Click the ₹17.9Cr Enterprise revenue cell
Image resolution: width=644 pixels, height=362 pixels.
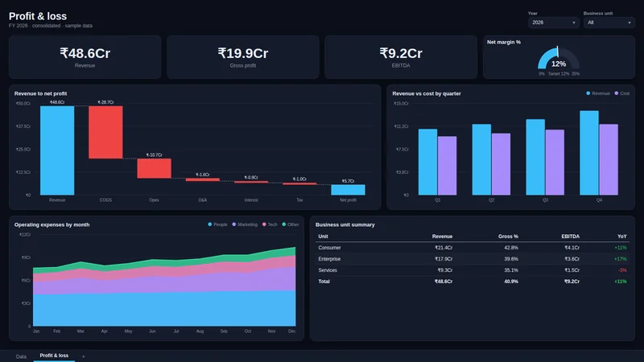click(444, 259)
